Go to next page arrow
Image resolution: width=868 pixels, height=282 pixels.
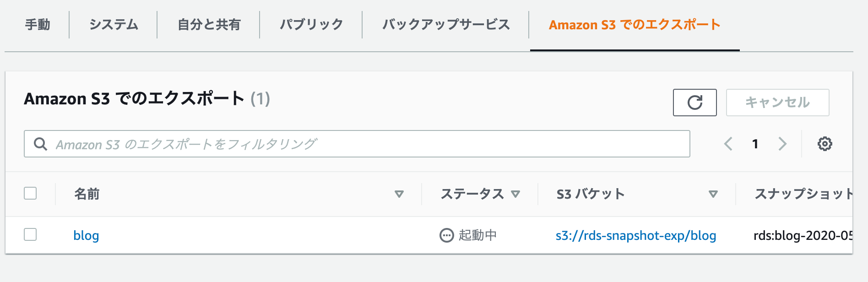(x=782, y=144)
